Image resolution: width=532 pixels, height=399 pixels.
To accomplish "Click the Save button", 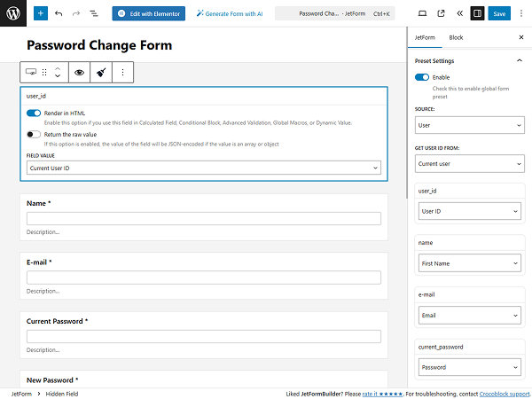I will tap(499, 13).
